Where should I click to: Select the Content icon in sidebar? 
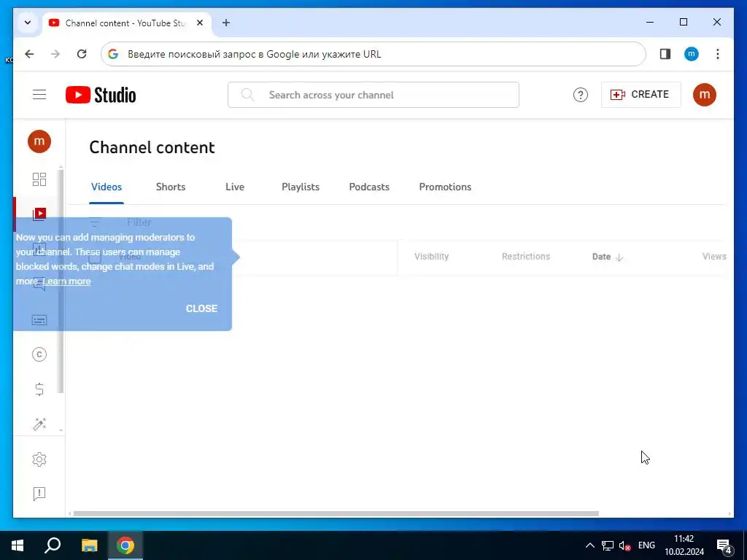(39, 214)
